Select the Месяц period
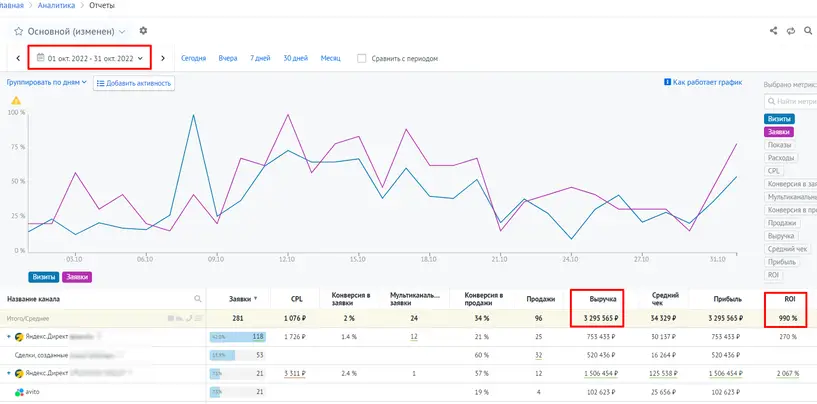Screen dimensions: 817x404 click(330, 58)
